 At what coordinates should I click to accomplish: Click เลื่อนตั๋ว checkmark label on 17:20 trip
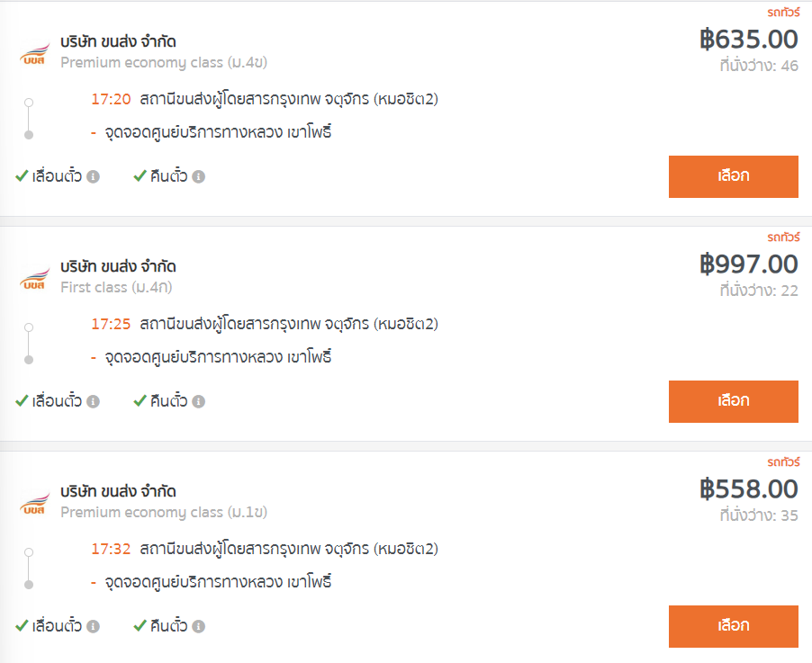tap(50, 176)
